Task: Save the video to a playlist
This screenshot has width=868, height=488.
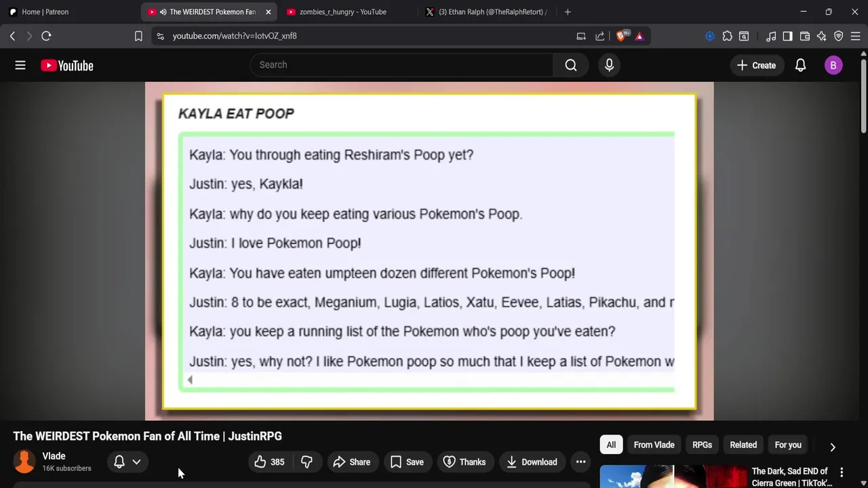Action: (407, 462)
